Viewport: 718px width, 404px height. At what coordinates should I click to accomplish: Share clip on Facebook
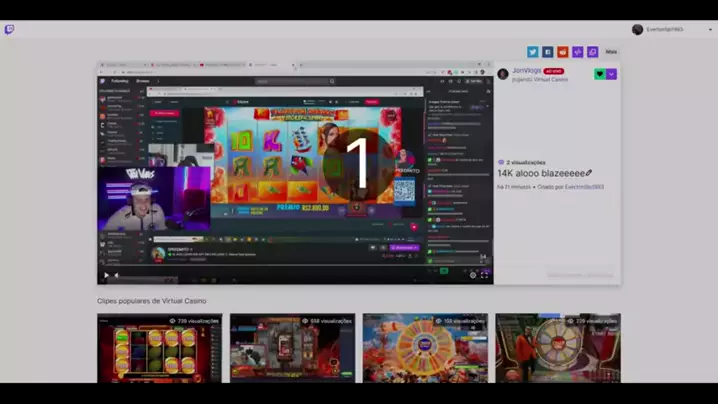(x=548, y=52)
